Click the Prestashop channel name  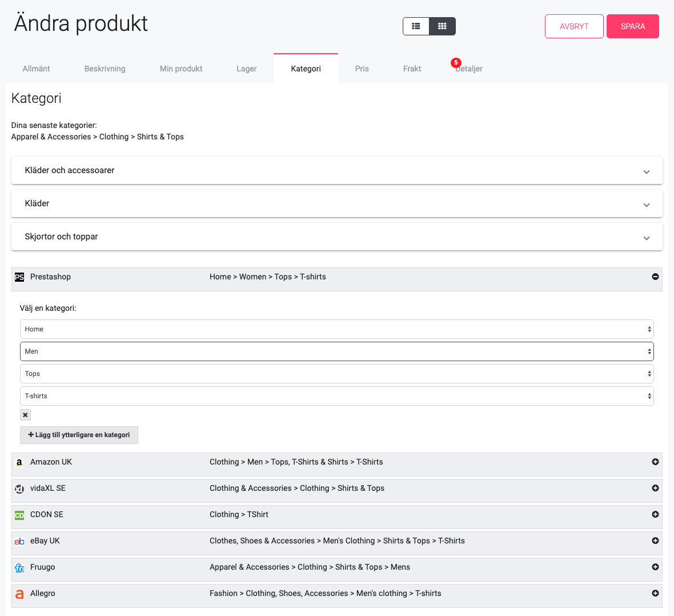[50, 277]
